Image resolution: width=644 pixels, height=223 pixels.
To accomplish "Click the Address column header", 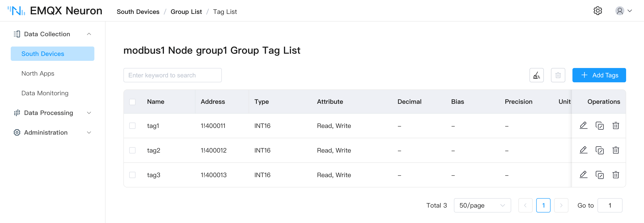I will (213, 102).
